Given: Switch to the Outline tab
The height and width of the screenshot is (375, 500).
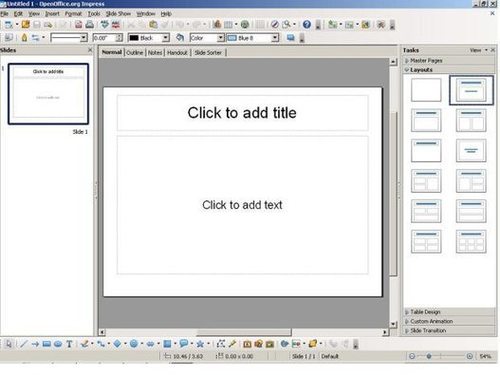Looking at the screenshot, I should pyautogui.click(x=135, y=52).
